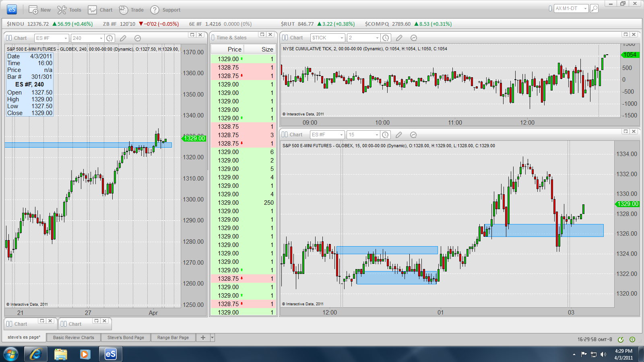Open the Windows Start menu
Image resolution: width=644 pixels, height=362 pixels.
(x=11, y=354)
